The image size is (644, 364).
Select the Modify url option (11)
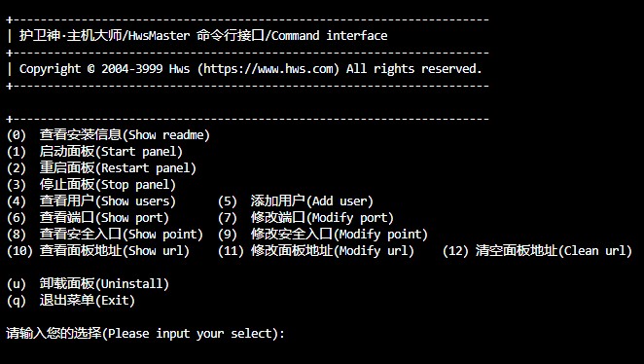316,250
